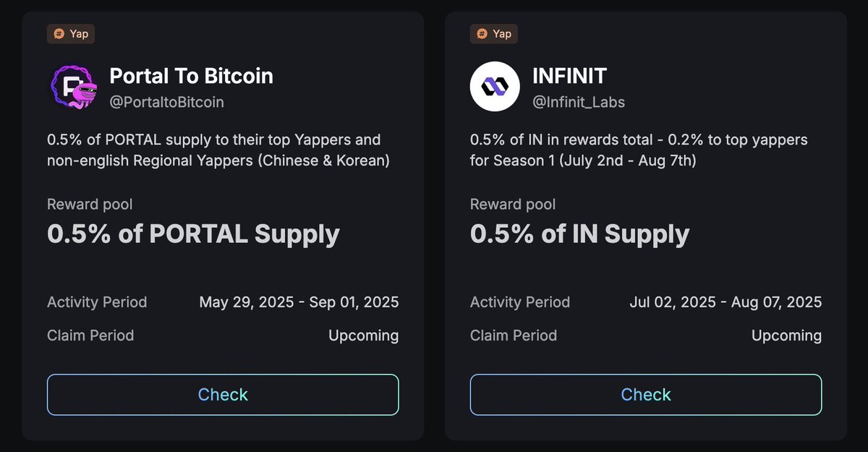Open the @Infinit_Labs handle link
868x452 pixels.
click(579, 102)
